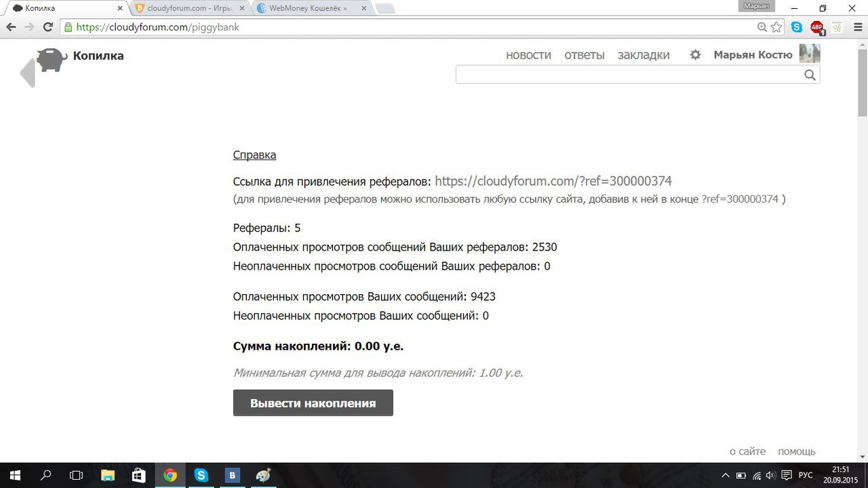
Task: Click the referral link with ref=300000374
Action: coord(553,181)
